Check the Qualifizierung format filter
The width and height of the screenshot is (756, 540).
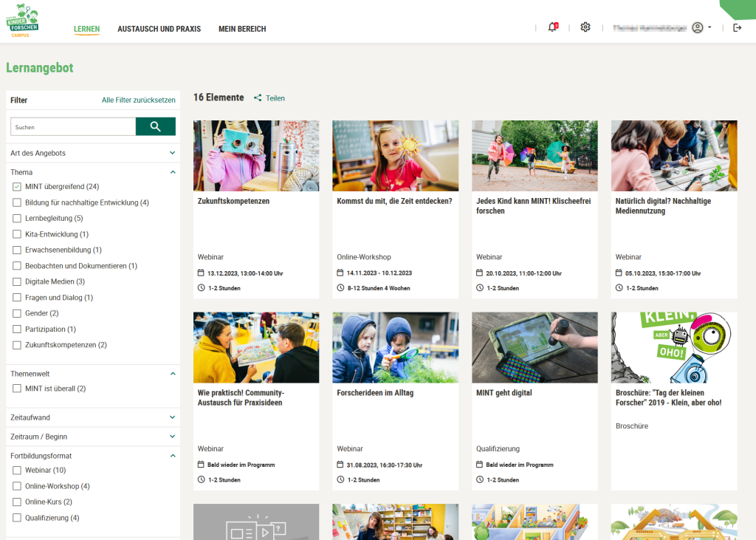[x=17, y=517]
